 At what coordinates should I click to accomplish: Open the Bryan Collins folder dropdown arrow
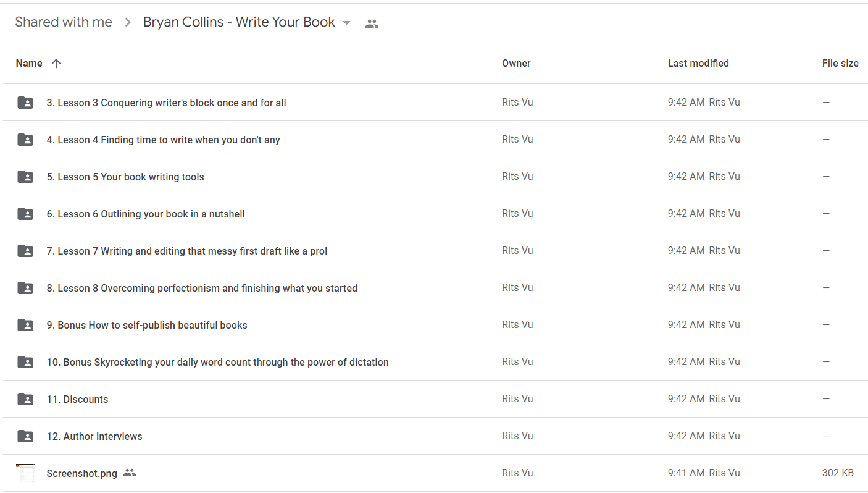coord(346,23)
